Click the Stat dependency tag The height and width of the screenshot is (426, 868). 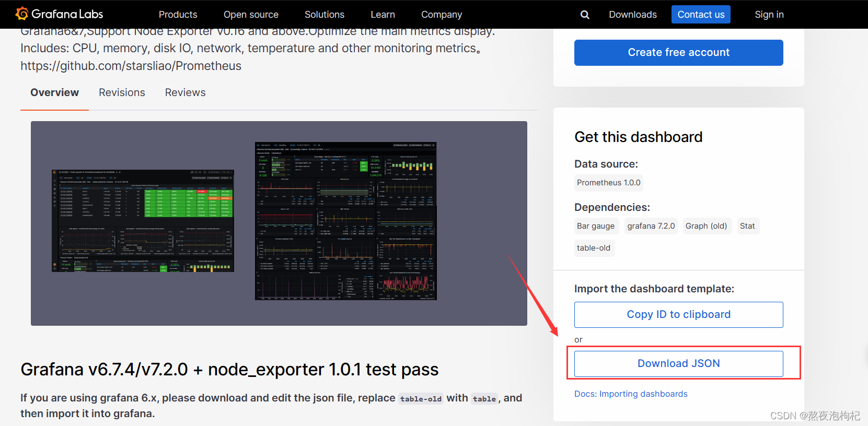pos(747,226)
